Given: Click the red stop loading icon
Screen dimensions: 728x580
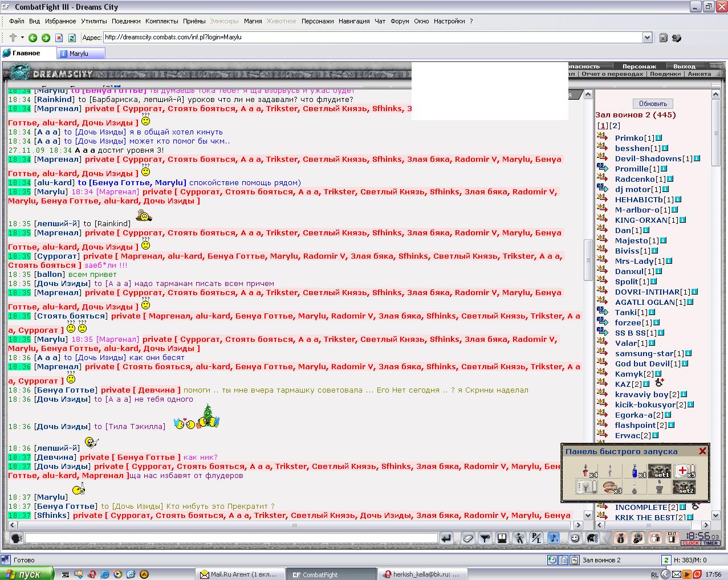Looking at the screenshot, I should [x=59, y=38].
